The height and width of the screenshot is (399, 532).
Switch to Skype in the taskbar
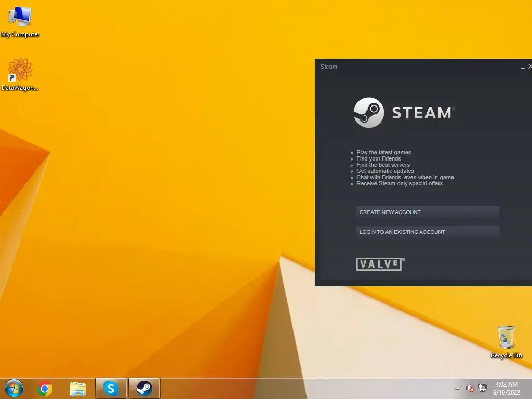[111, 388]
